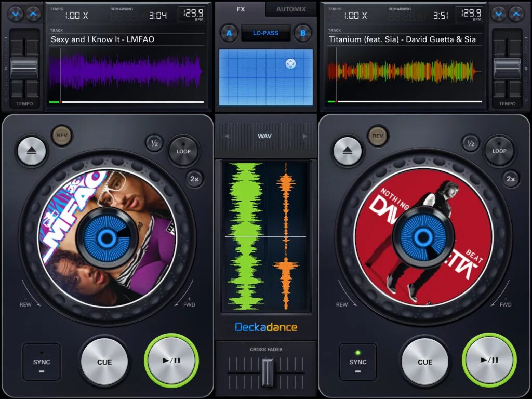
Task: Click the right deck tempo slider handle
Action: 507,68
